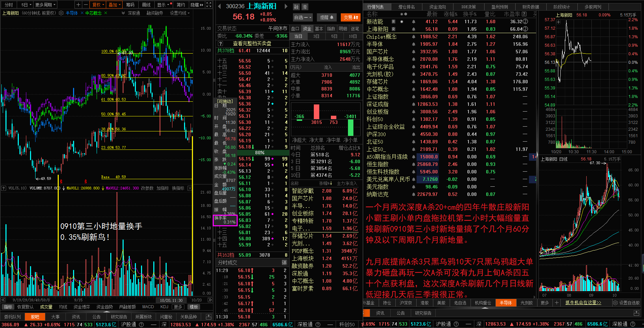Open help icon beside 市盈率 column
This screenshot has width=644, height=328.
click(524, 14)
